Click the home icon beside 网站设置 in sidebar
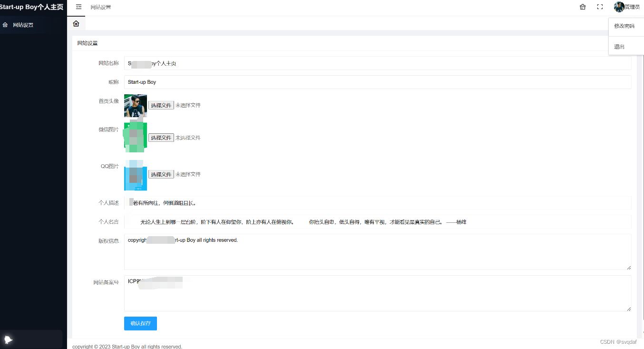Screen dimensions: 644x349 coord(6,24)
